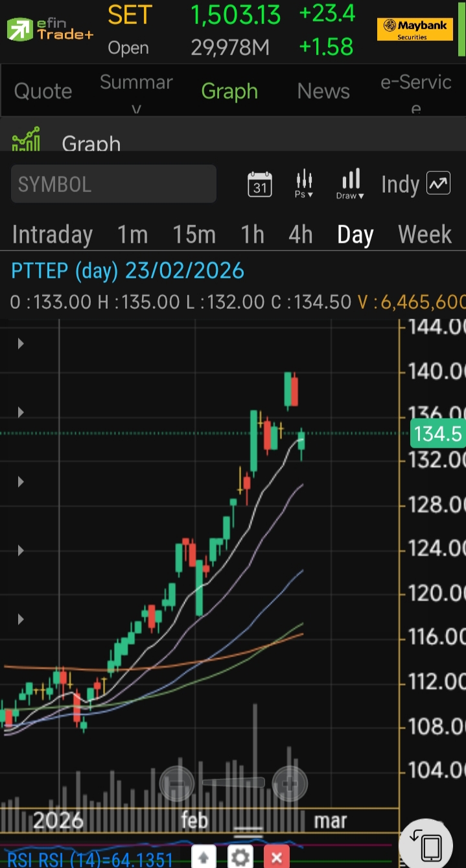Tap the Graph section chart icon
The width and height of the screenshot is (466, 868).
tap(26, 140)
